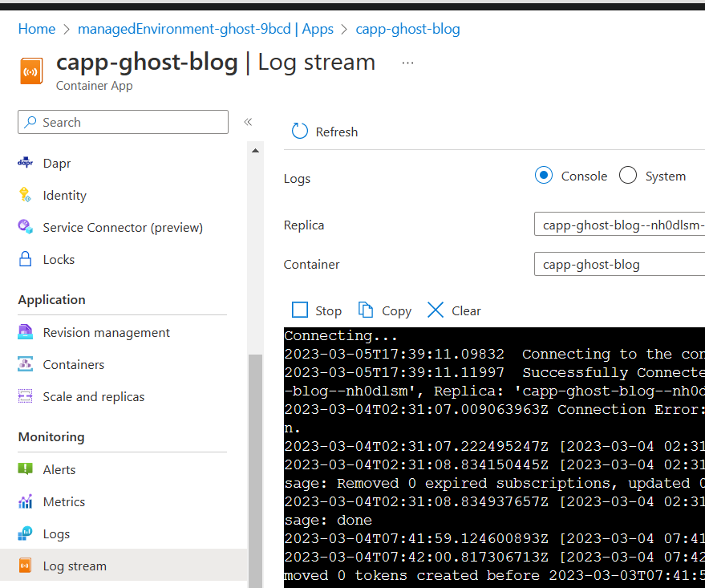Click the Refresh circular arrow icon
This screenshot has height=588, width=705.
(x=300, y=132)
